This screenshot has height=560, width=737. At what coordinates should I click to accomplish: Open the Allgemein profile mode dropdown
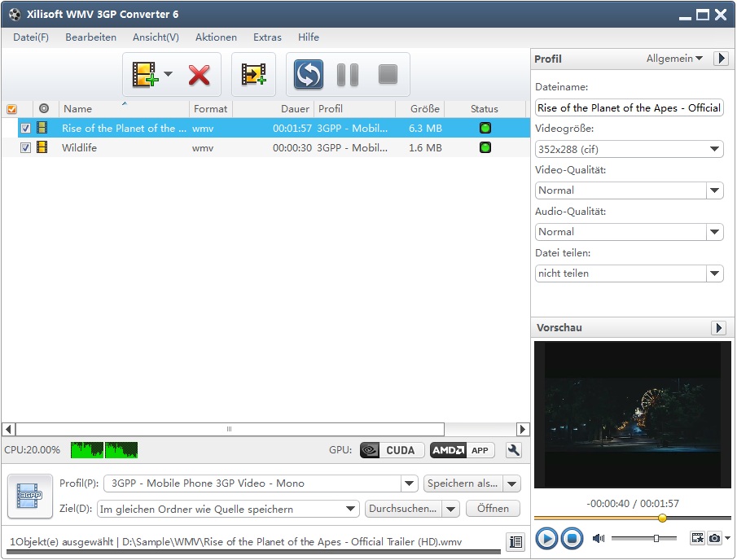674,59
